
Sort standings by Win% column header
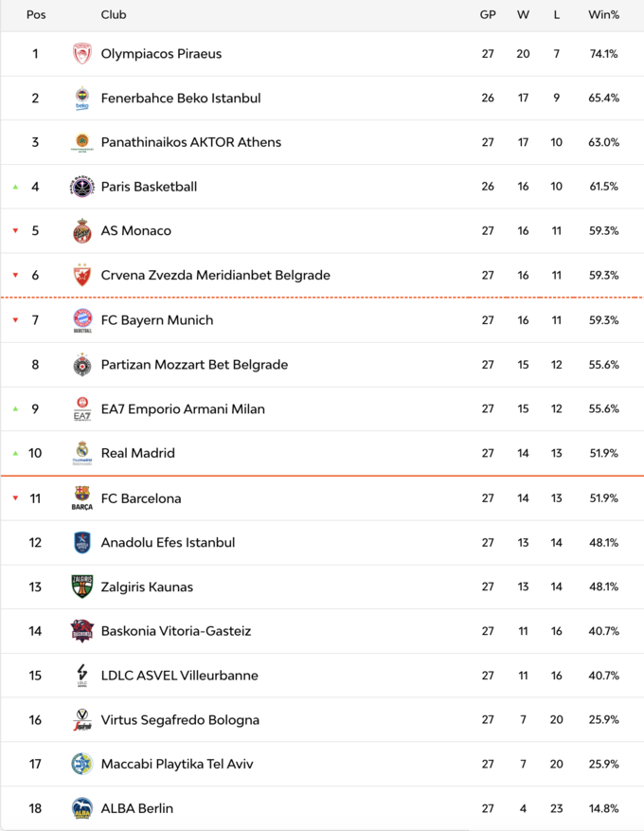pos(603,14)
